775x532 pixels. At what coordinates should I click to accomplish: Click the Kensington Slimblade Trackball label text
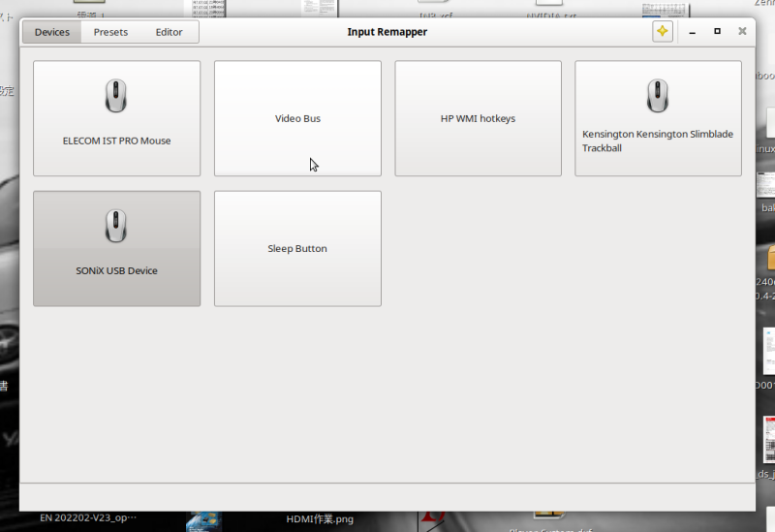658,141
